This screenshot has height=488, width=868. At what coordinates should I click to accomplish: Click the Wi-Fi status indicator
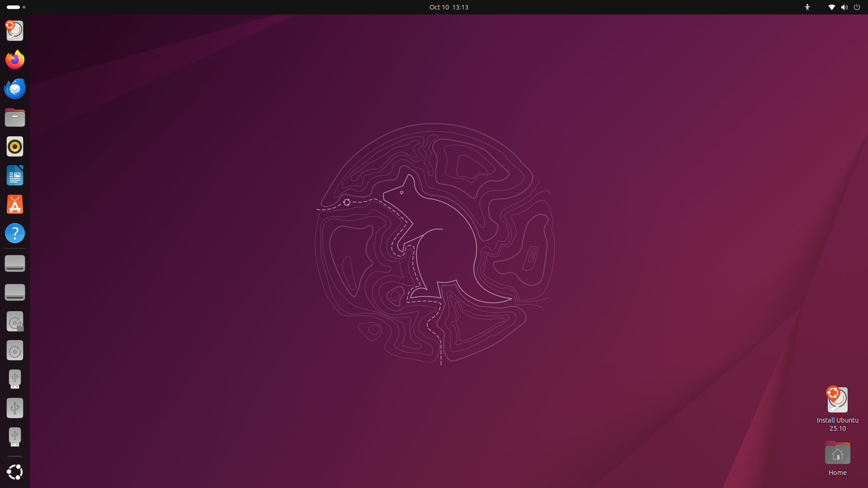(x=831, y=7)
